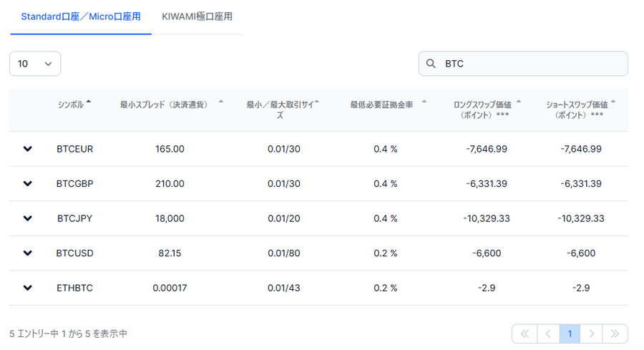
Task: Click the entries summary text
Action: click(68, 334)
